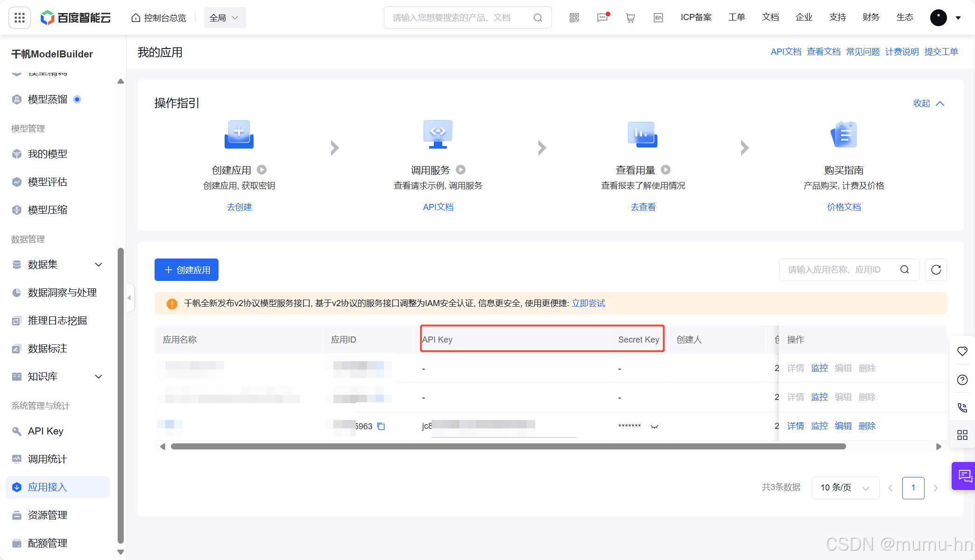Open the API Key sidebar item

[x=46, y=431]
